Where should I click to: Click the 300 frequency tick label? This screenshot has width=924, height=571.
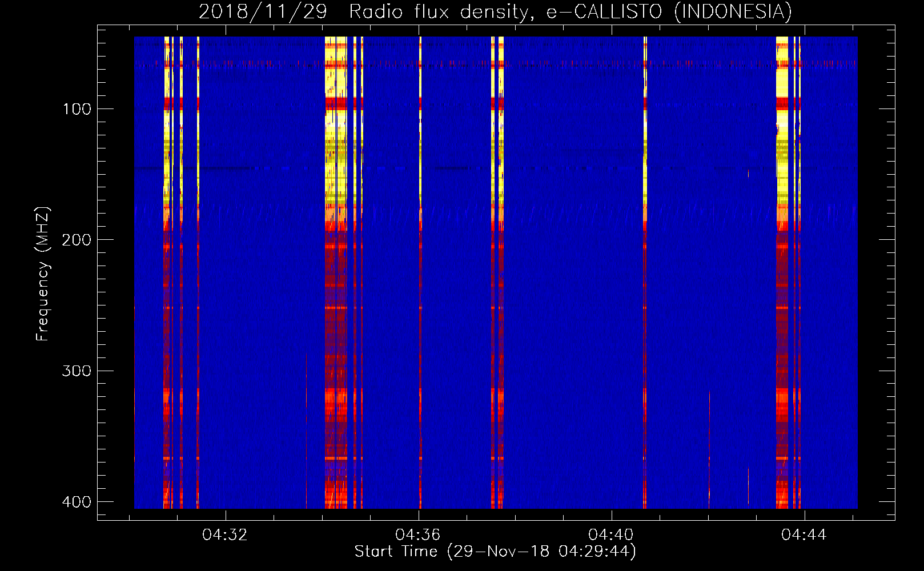[x=77, y=371]
